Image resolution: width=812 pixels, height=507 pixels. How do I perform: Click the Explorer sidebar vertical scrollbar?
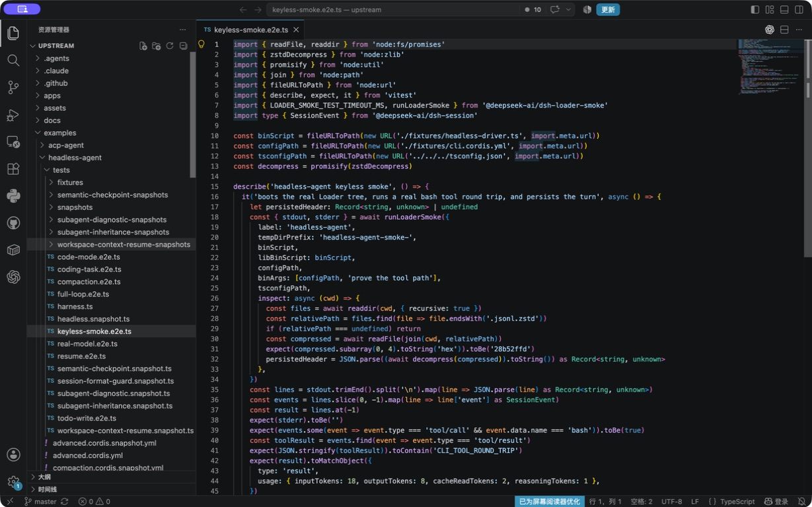click(x=193, y=115)
